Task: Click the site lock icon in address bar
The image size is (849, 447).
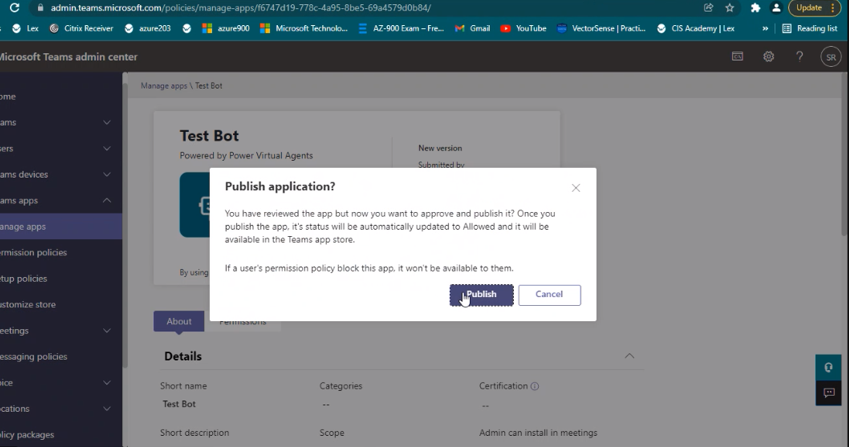Action: coord(40,8)
